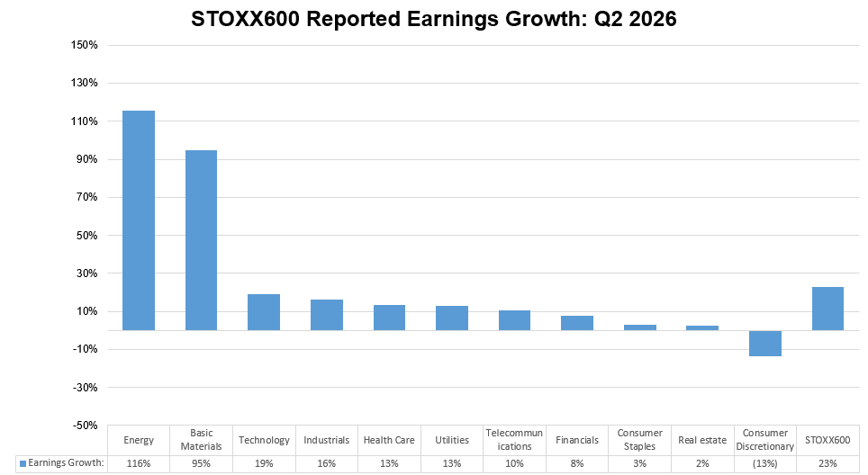Viewport: 868px width, 475px height.
Task: Select the Technology bar
Action: tap(264, 312)
